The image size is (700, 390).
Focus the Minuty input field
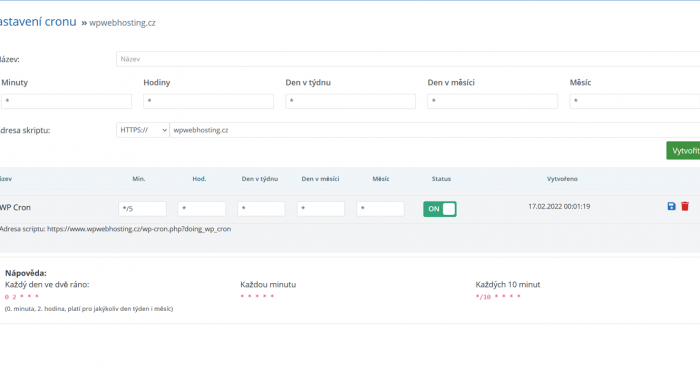(x=67, y=101)
